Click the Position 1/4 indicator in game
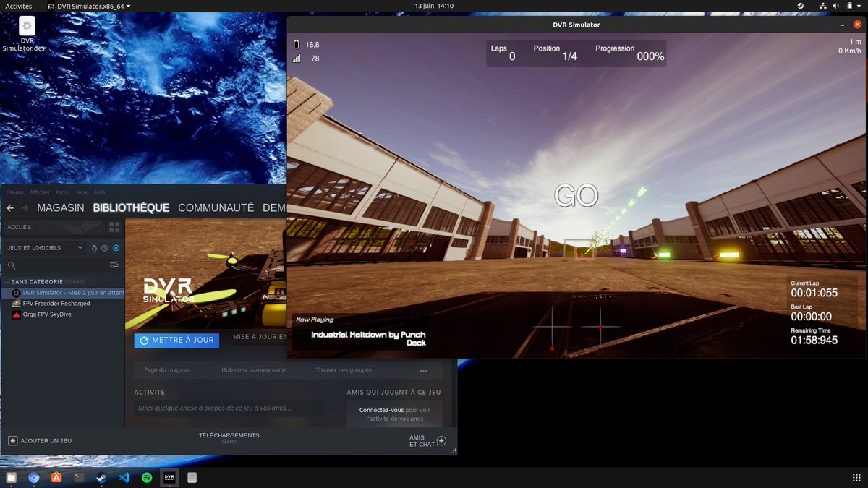Screen dimensions: 868x488 click(556, 52)
